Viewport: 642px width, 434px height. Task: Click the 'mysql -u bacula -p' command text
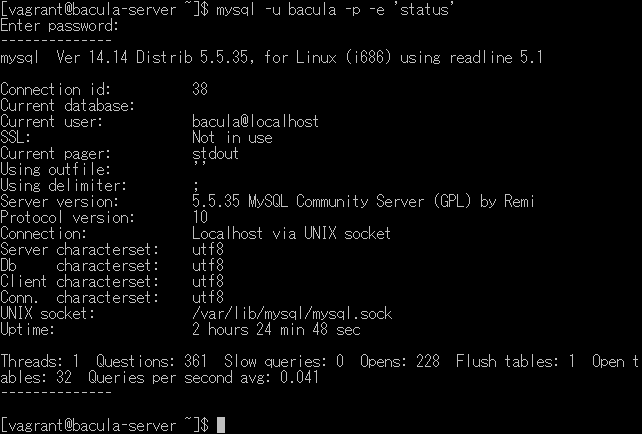(x=288, y=10)
